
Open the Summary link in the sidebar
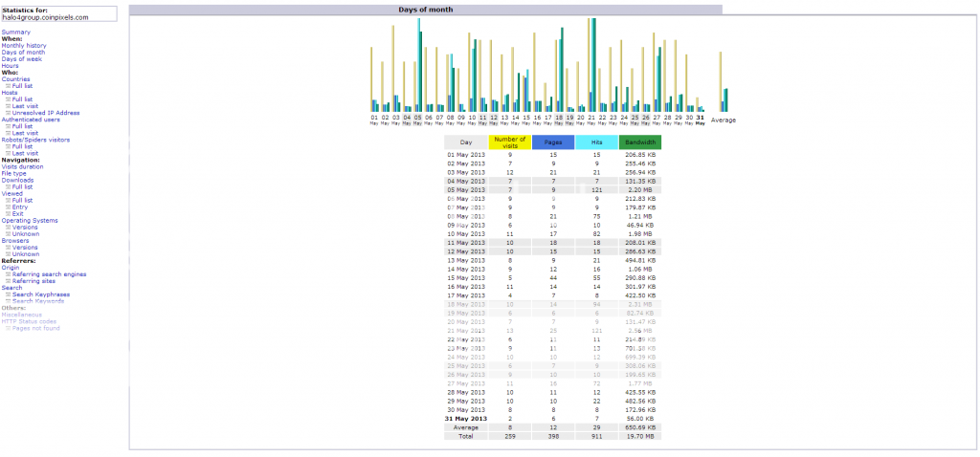[x=15, y=32]
